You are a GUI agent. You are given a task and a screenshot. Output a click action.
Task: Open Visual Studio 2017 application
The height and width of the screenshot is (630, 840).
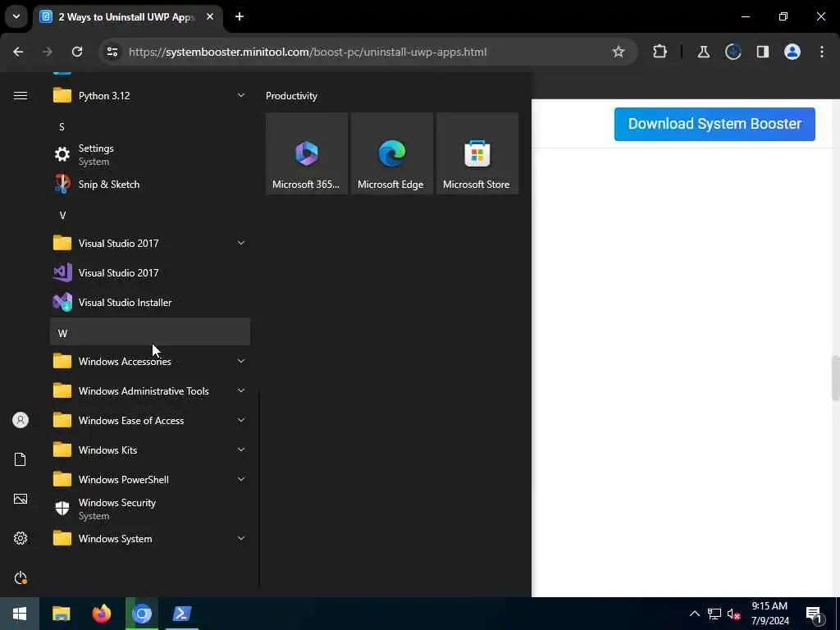coord(150,272)
